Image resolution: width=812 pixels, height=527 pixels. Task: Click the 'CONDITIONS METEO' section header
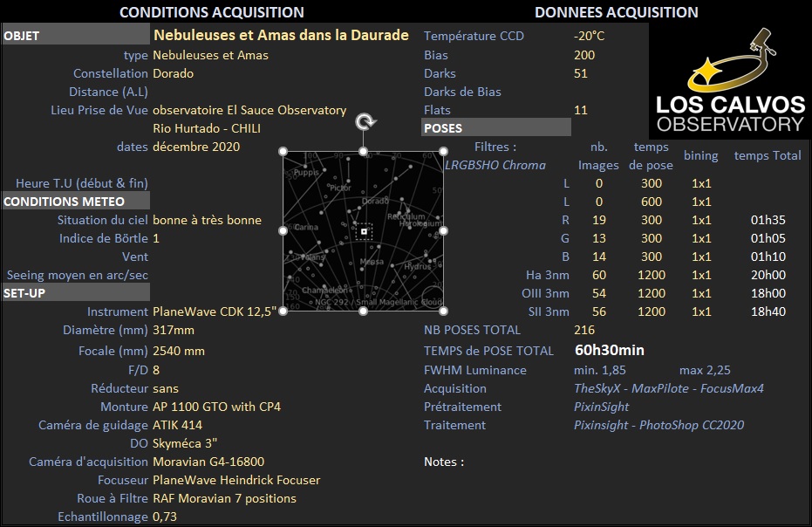point(76,201)
